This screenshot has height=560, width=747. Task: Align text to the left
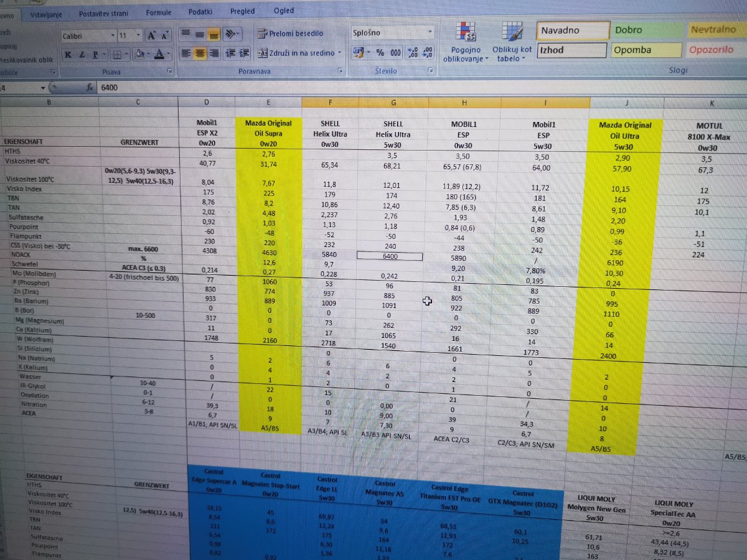point(186,54)
